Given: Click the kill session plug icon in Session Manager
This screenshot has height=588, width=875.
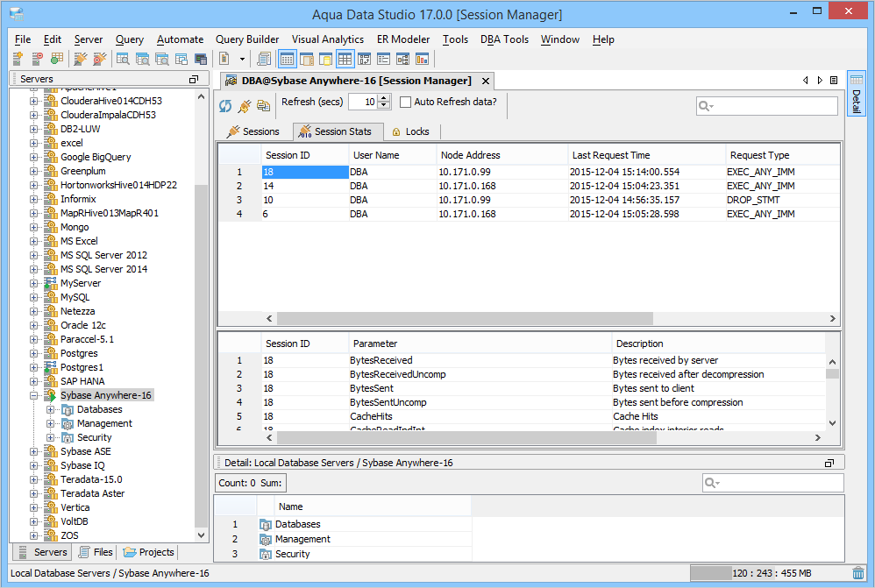Looking at the screenshot, I should 245,105.
